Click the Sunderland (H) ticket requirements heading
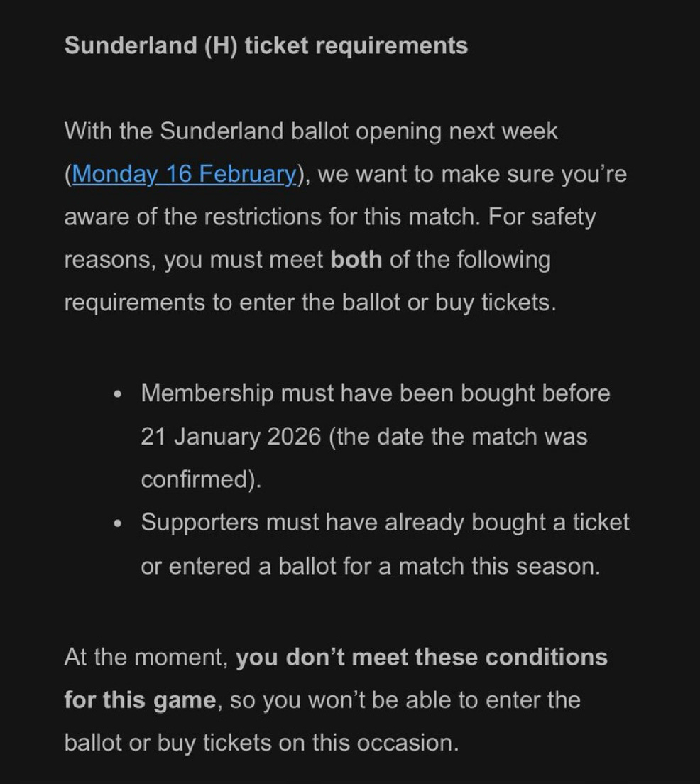This screenshot has height=784, width=700. click(266, 46)
